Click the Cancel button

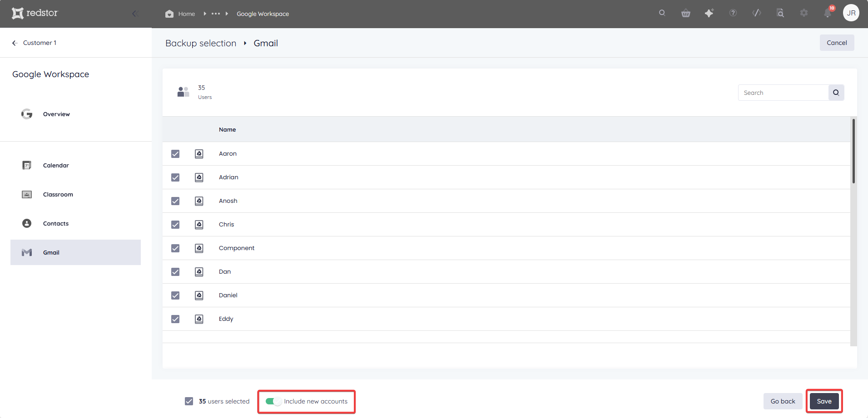(x=837, y=43)
